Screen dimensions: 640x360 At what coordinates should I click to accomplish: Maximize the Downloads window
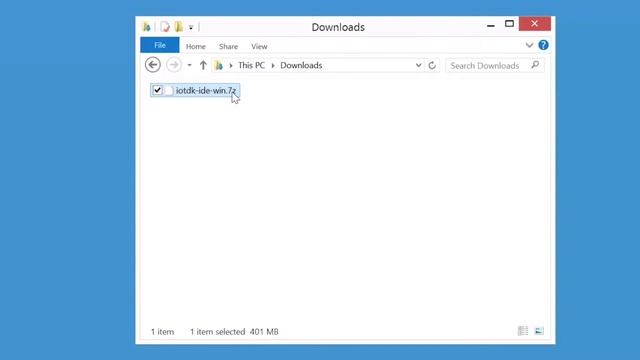tap(509, 24)
